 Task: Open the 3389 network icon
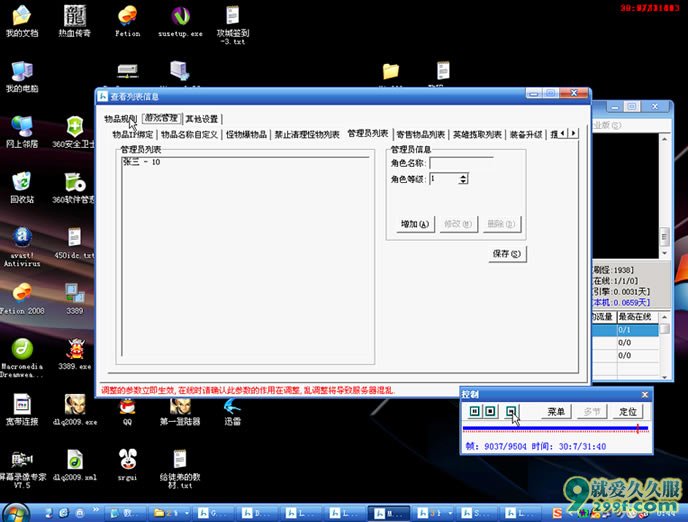pyautogui.click(x=75, y=299)
